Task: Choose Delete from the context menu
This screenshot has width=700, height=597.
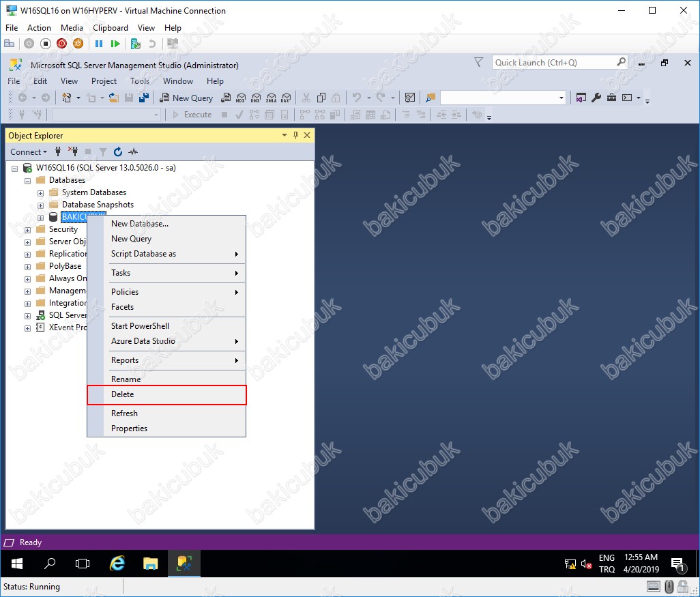Action: tap(166, 394)
